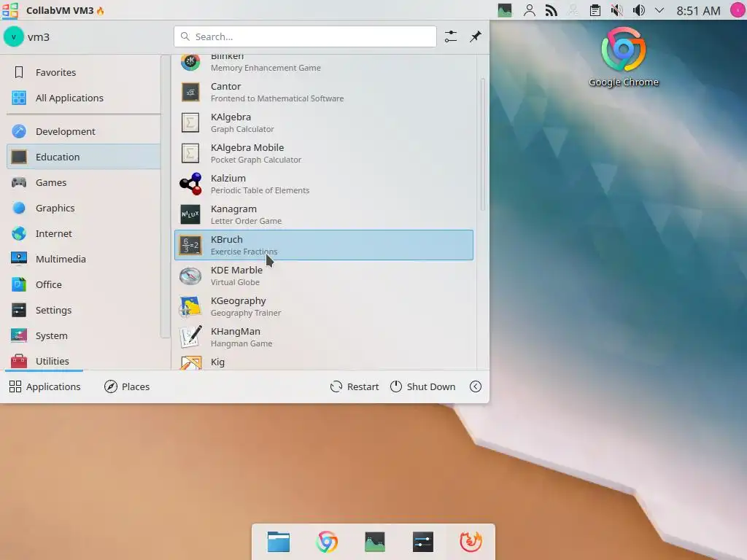747x560 pixels.
Task: Open system monitor in the dock
Action: click(x=375, y=542)
